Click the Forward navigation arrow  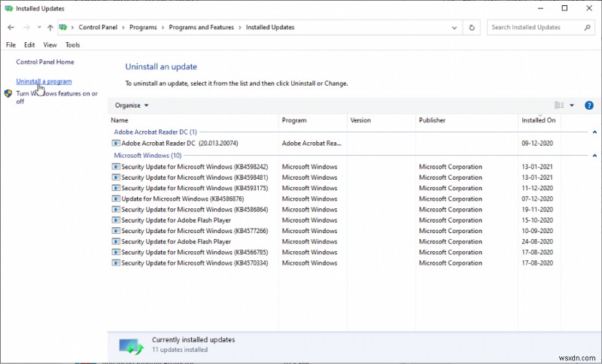coord(26,27)
